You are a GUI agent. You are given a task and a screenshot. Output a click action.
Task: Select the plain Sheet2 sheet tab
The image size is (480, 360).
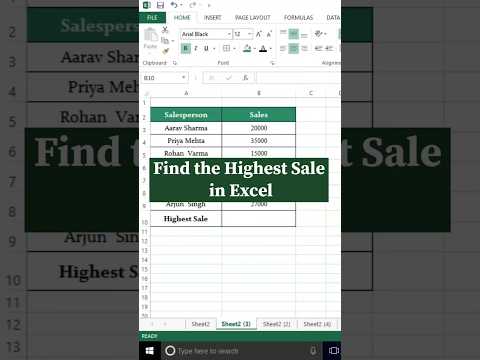201,324
